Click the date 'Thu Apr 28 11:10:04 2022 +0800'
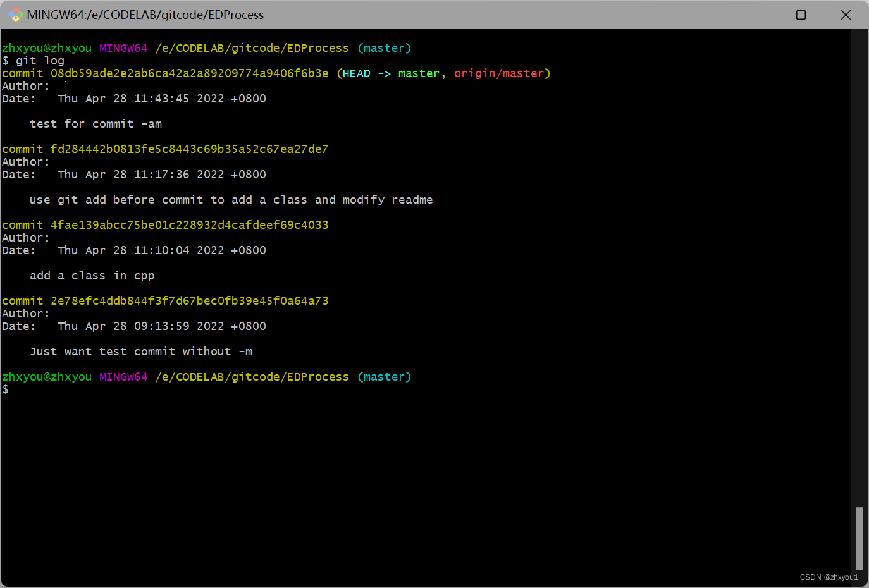 162,250
